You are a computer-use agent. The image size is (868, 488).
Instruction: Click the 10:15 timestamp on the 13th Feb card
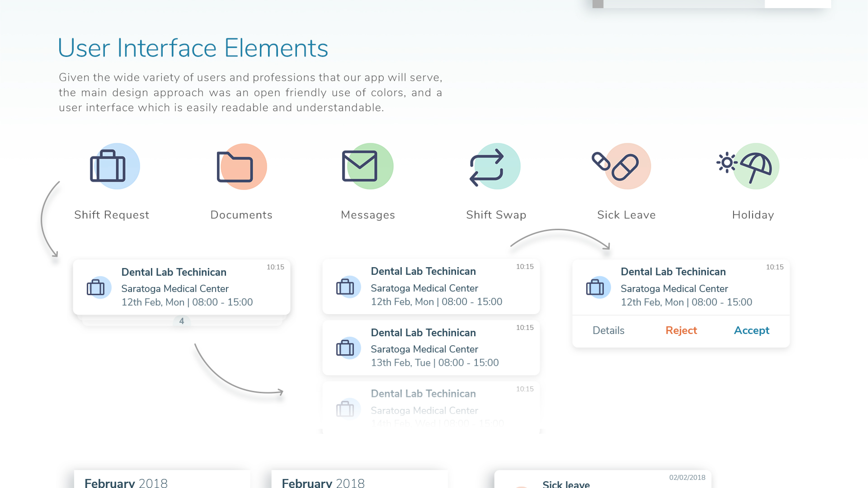tap(525, 328)
